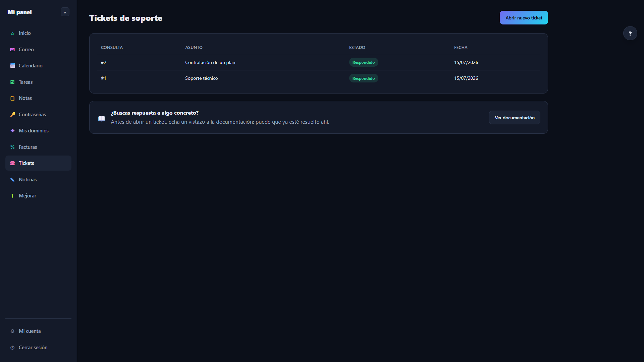Click the Mi panel title
This screenshot has height=362, width=644.
[x=19, y=12]
